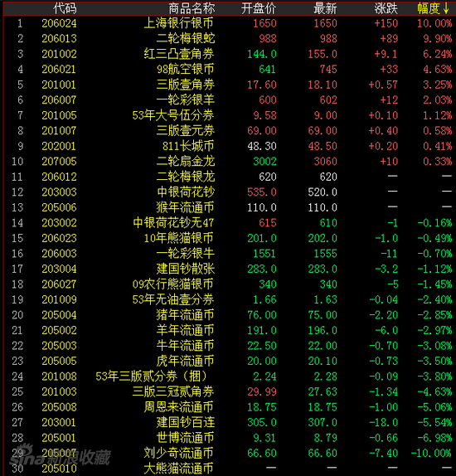
Task: Click the 最新 column header
Action: 325,8
